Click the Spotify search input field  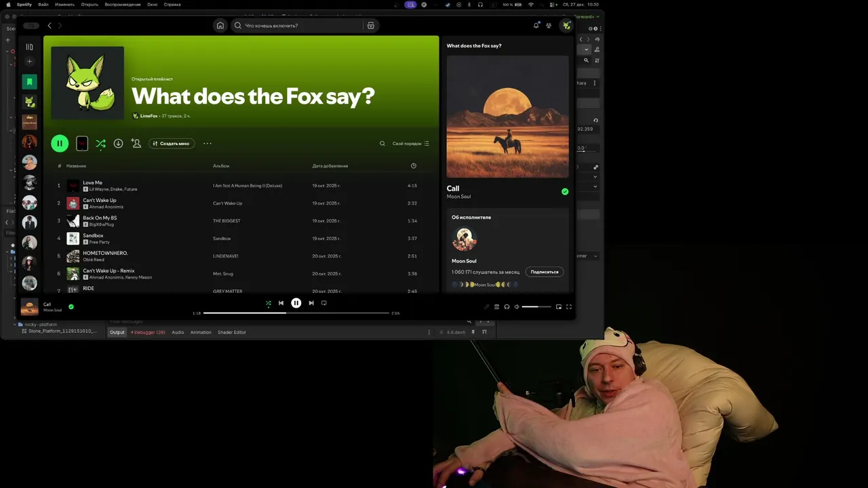click(x=296, y=26)
